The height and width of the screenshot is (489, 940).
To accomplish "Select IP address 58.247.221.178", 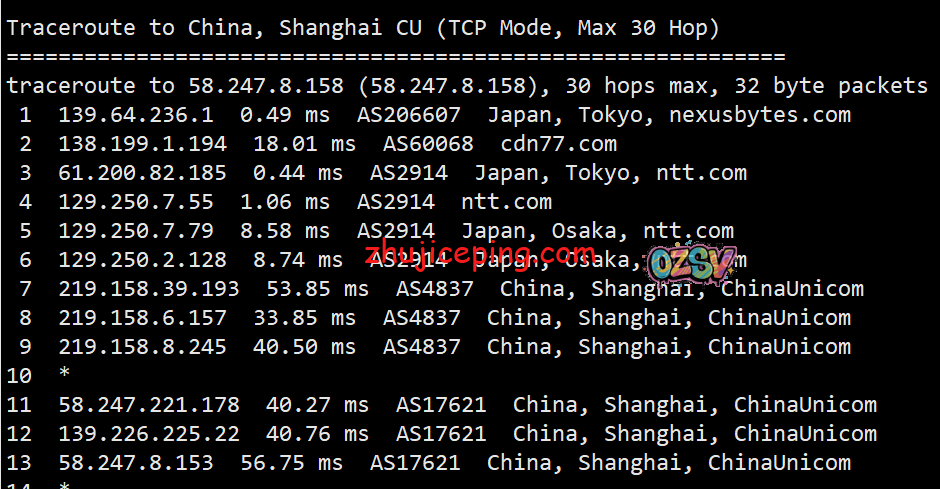I will [x=149, y=405].
